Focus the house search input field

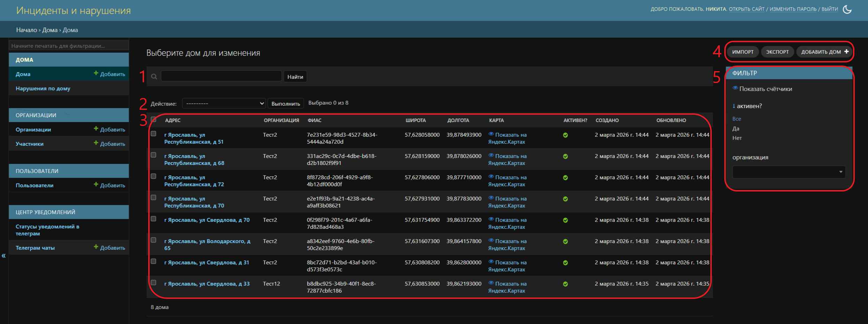[x=221, y=76]
